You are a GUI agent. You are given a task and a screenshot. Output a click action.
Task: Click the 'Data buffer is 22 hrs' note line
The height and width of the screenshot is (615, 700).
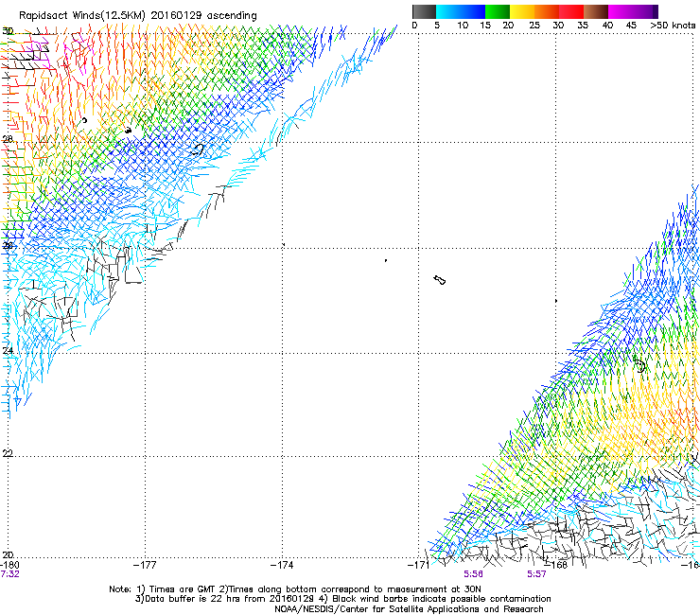[342, 599]
